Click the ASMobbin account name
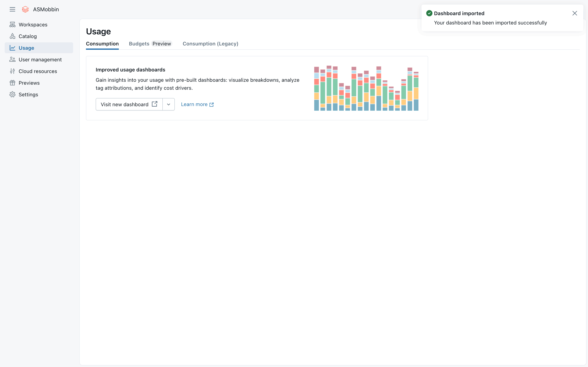This screenshot has height=367, width=588. (46, 10)
